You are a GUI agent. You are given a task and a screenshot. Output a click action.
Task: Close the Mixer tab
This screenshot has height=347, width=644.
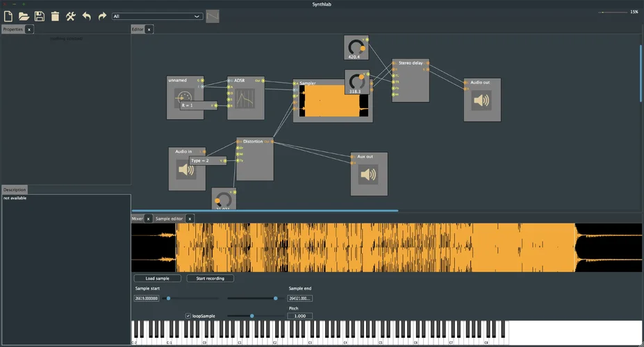[148, 219]
